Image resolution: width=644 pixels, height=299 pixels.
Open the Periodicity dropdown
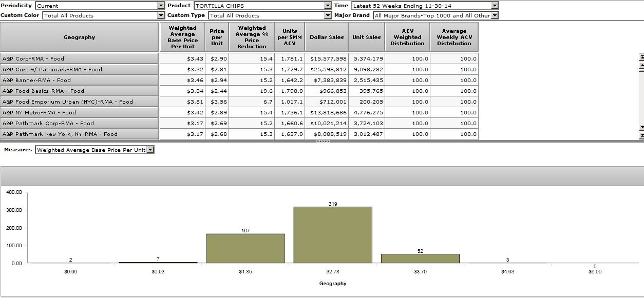[x=161, y=6]
